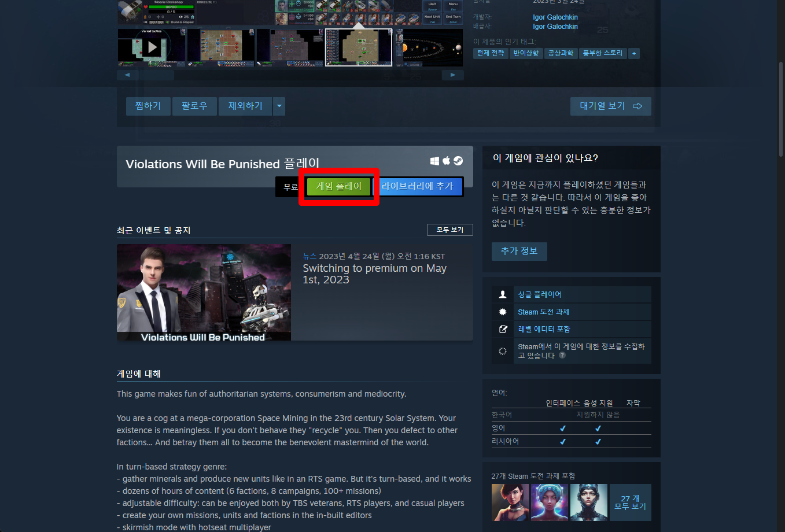Click the 뉴스 category link
The image size is (785, 532).
coord(309,256)
